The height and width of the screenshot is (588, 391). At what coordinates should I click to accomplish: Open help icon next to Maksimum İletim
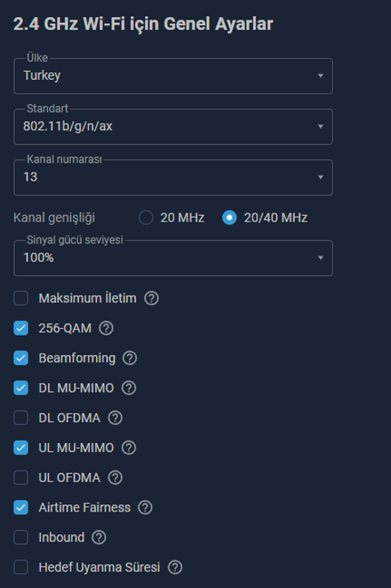(x=152, y=299)
